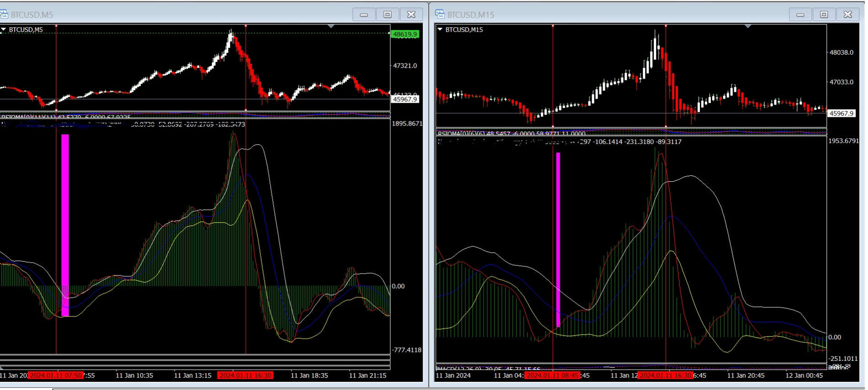The image size is (868, 390).
Task: Click the M15 indicator zero level 0.00
Action: (835, 337)
